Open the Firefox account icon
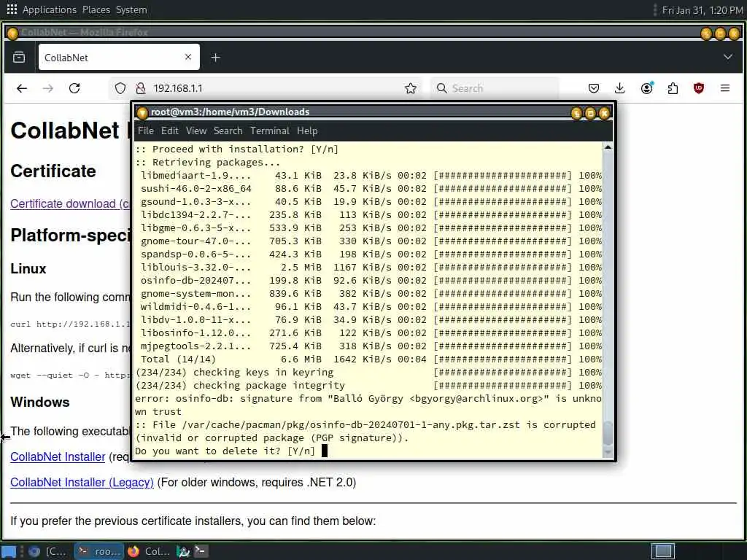 647,88
